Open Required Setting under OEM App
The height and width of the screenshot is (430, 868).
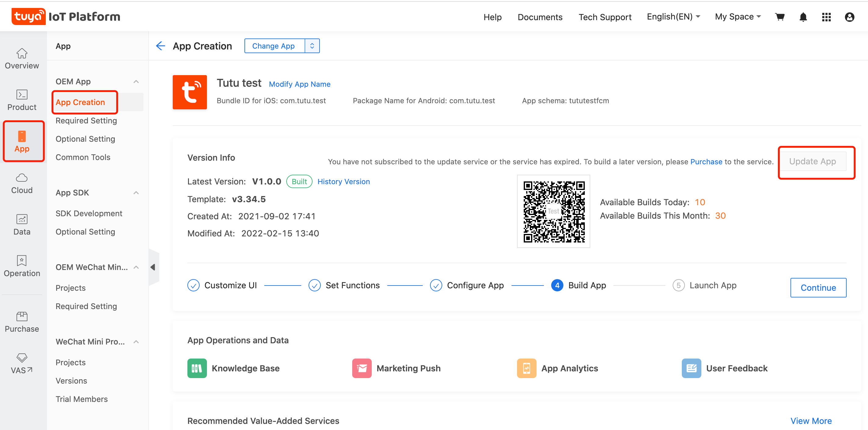tap(86, 120)
